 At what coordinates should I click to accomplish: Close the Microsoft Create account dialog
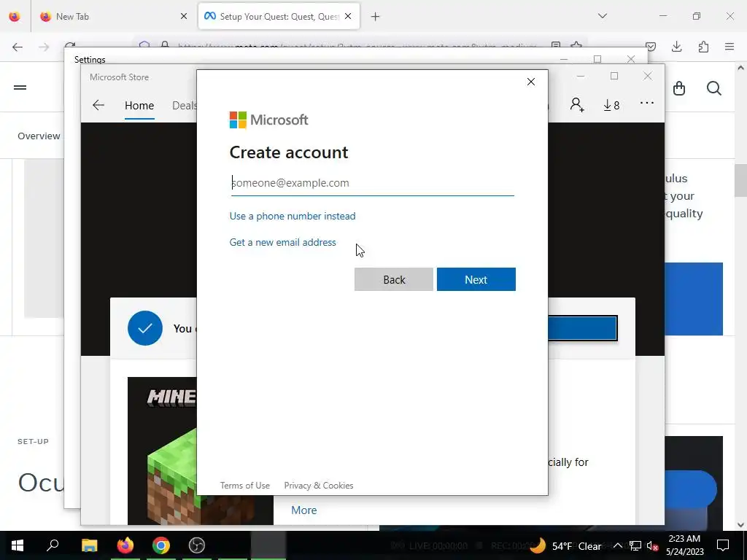point(531,82)
